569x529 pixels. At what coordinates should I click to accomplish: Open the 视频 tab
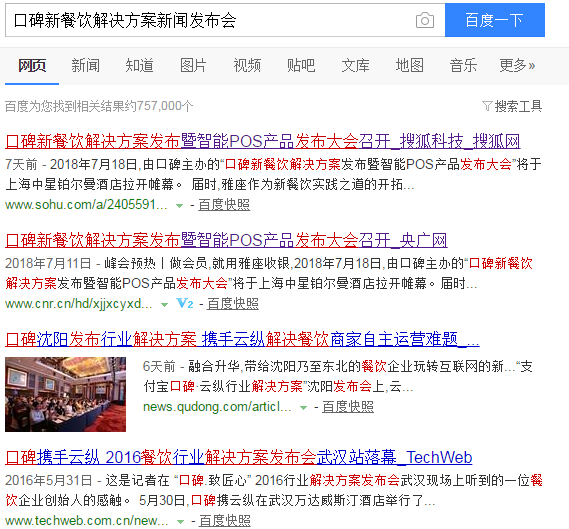point(247,66)
